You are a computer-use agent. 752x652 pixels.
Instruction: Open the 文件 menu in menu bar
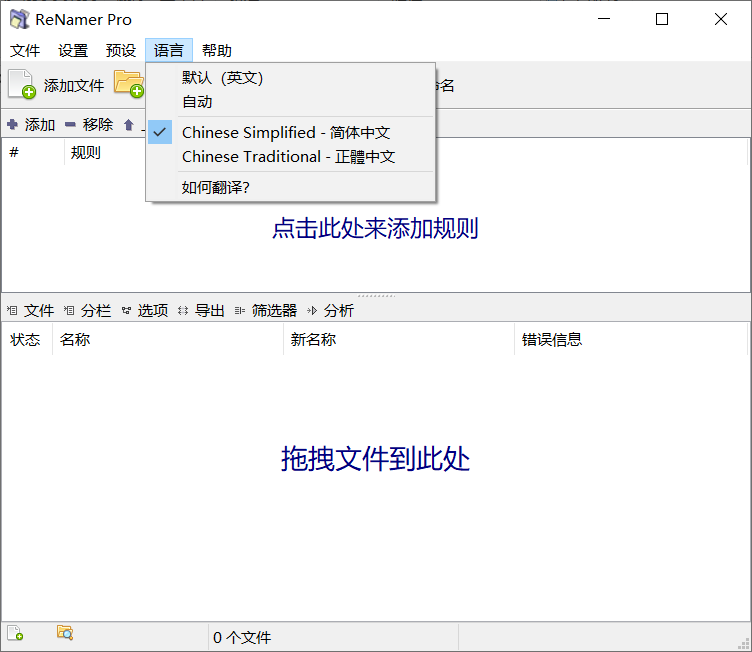pos(25,50)
